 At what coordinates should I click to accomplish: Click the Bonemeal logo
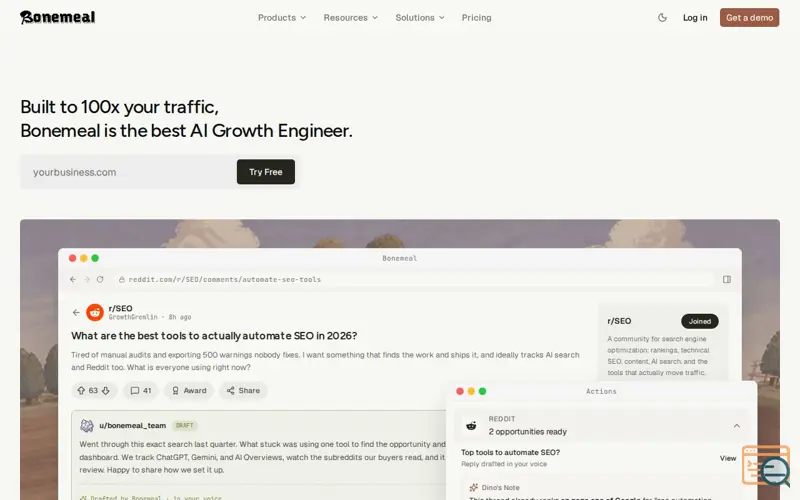point(58,17)
